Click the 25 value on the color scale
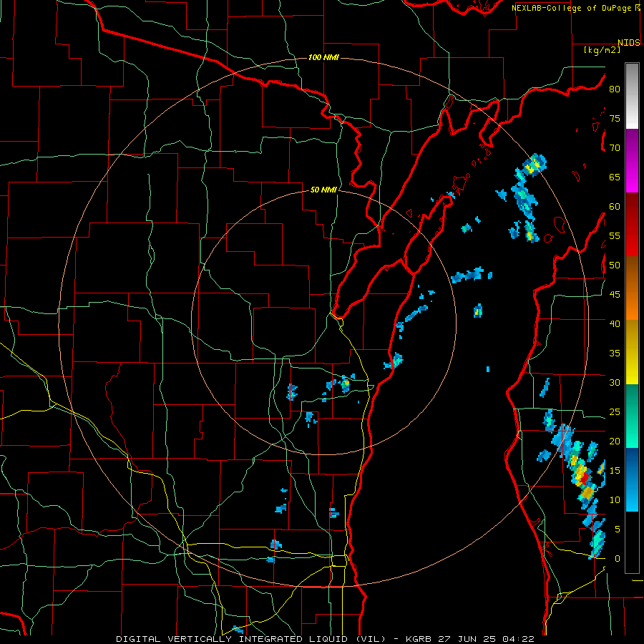Viewport: 644px width, 644px height. click(615, 412)
